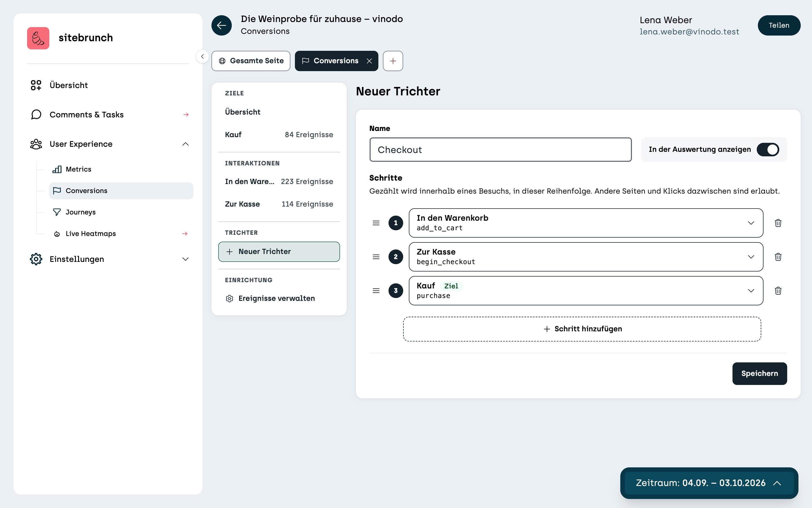This screenshot has height=508, width=812.
Task: Grab the drag handle of step 3
Action: (376, 291)
